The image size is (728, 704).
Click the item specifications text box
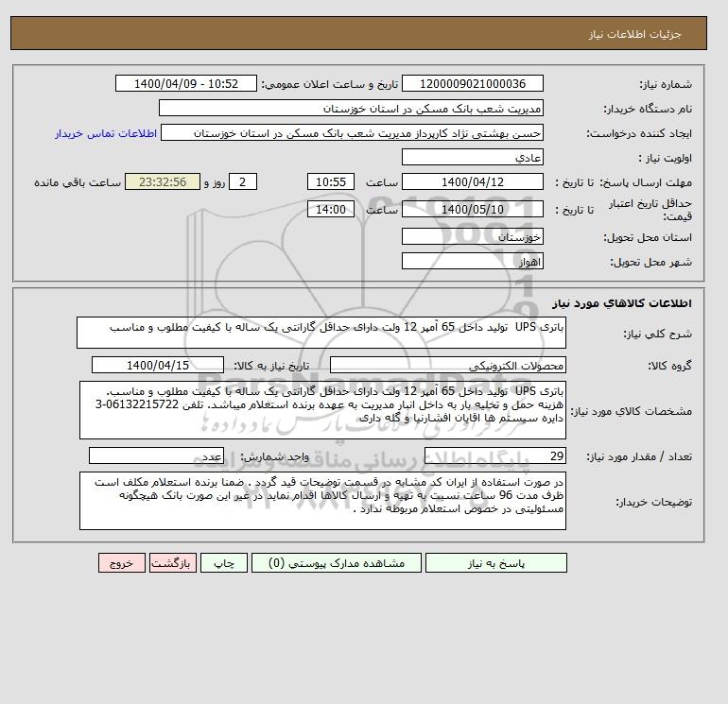[322, 410]
